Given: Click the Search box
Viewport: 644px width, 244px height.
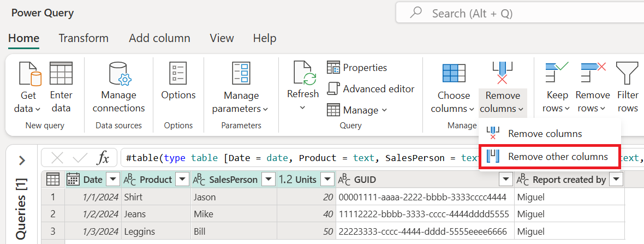Looking at the screenshot, I should coord(518,13).
